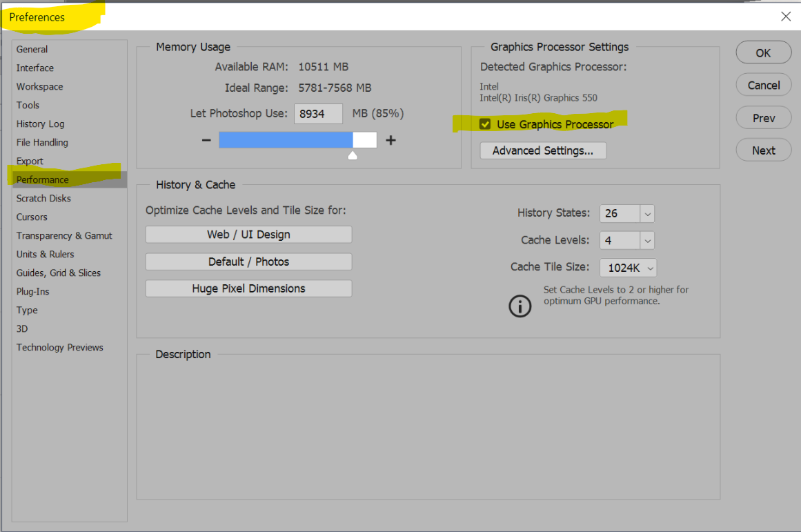
Task: Toggle the Use Graphics Processor checkbox
Action: (x=485, y=124)
